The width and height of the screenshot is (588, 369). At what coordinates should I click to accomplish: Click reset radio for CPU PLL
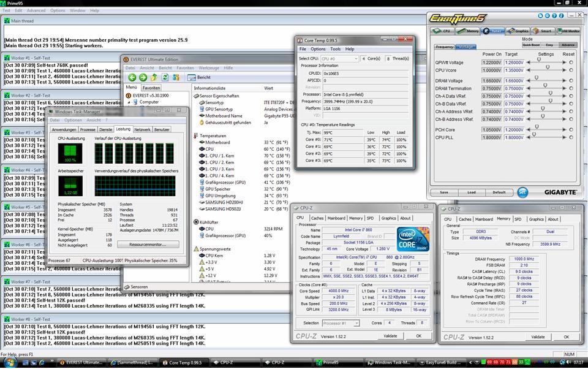click(x=571, y=137)
